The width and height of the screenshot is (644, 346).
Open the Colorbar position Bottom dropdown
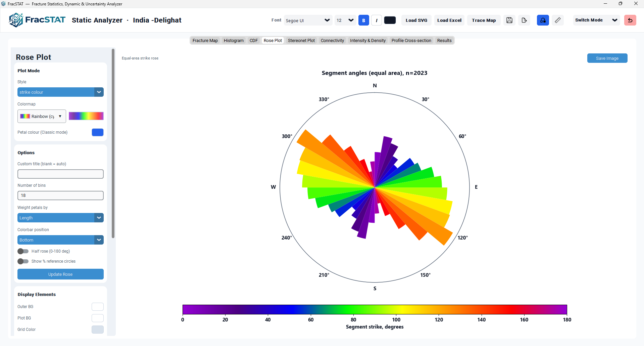point(60,240)
